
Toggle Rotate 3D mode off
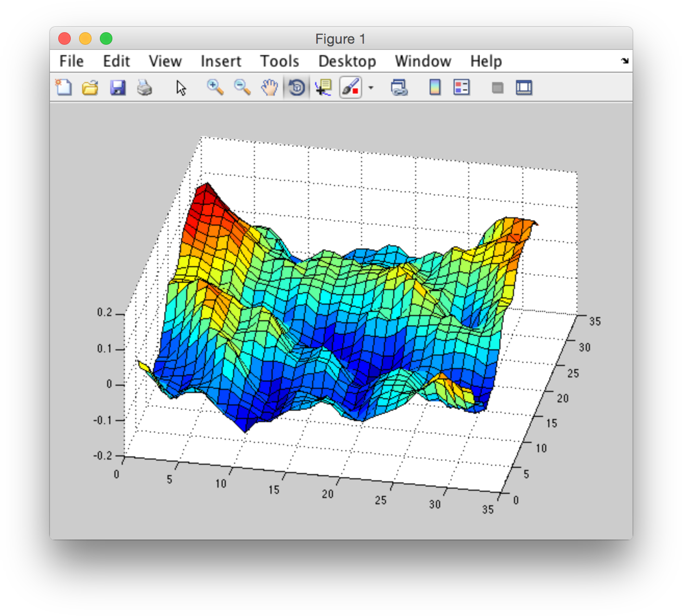(296, 87)
